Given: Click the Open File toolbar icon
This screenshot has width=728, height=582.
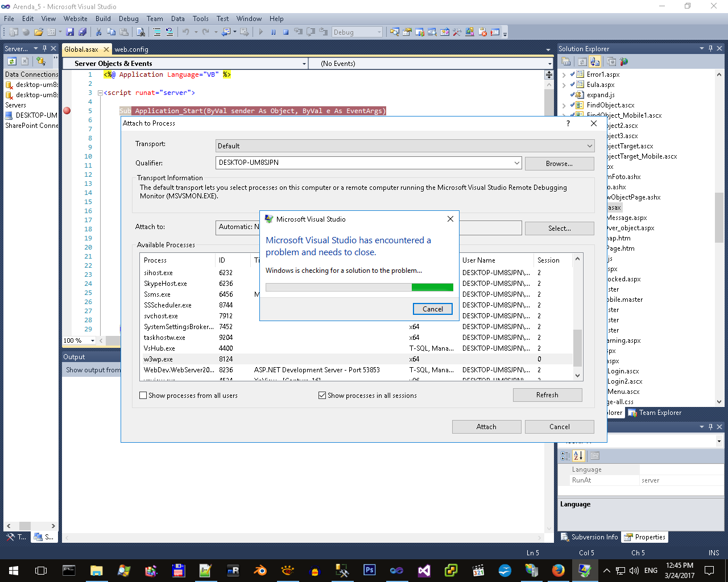Looking at the screenshot, I should [x=39, y=32].
